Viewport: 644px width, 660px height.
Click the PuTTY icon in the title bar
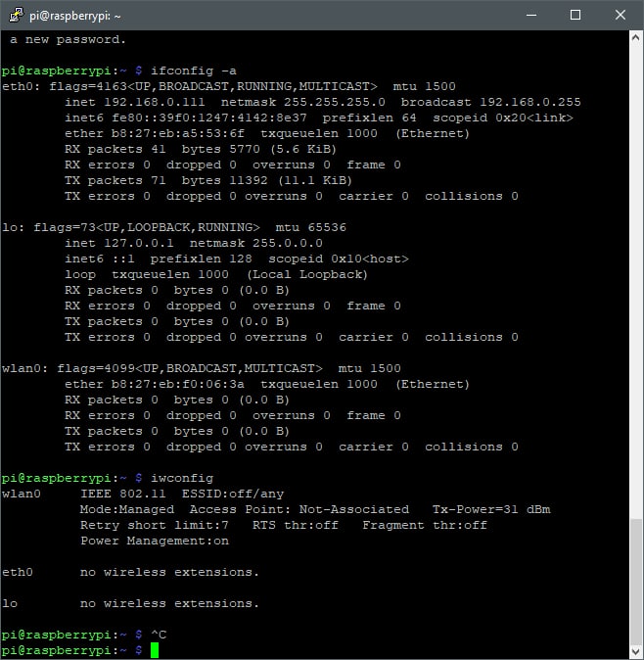coord(16,15)
